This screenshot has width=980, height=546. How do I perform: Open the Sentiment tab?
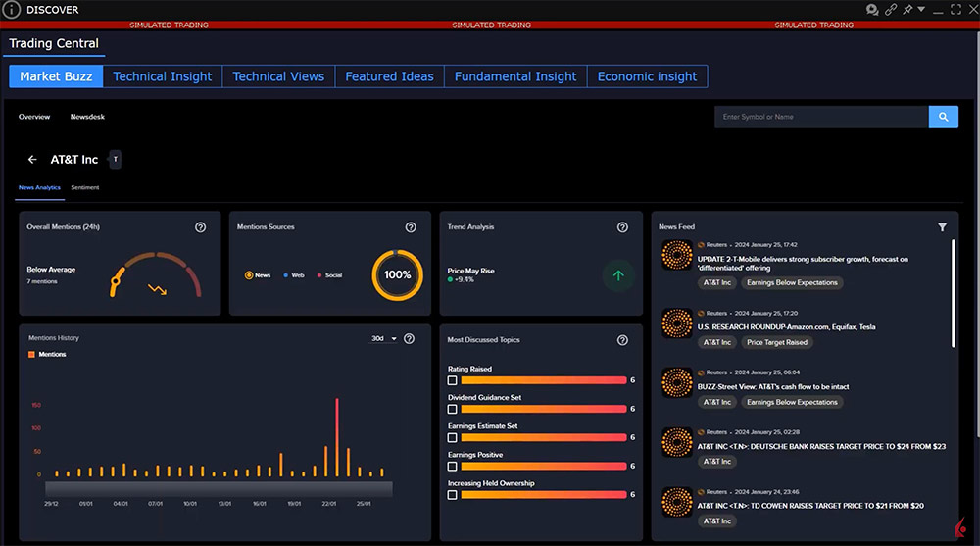coord(85,187)
